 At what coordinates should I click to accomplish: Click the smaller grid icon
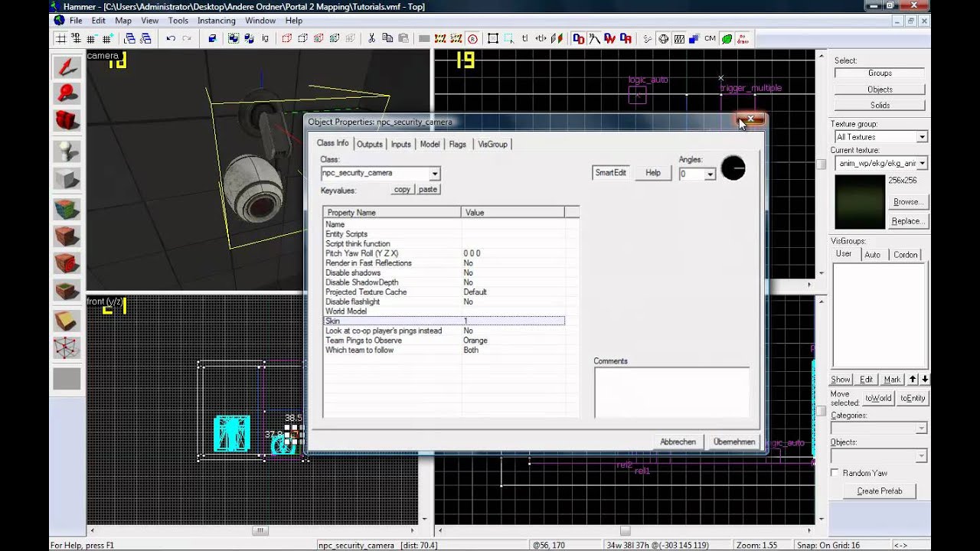pyautogui.click(x=92, y=38)
